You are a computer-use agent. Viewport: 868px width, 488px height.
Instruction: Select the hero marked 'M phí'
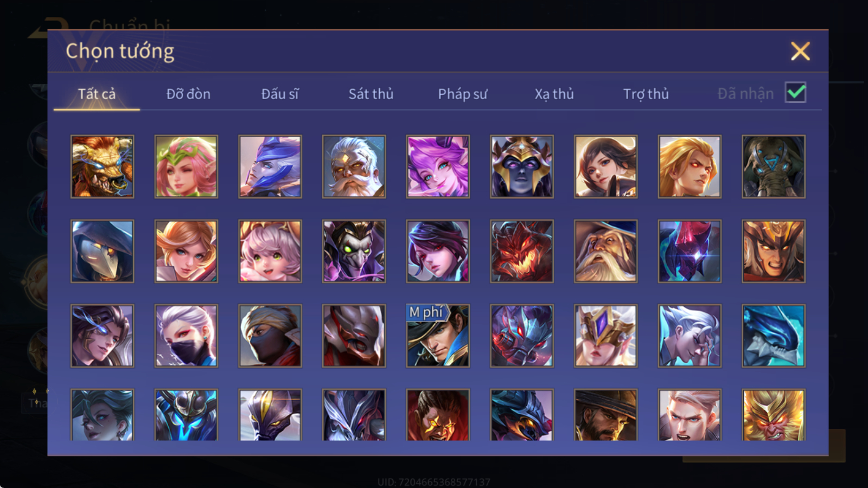pos(438,336)
